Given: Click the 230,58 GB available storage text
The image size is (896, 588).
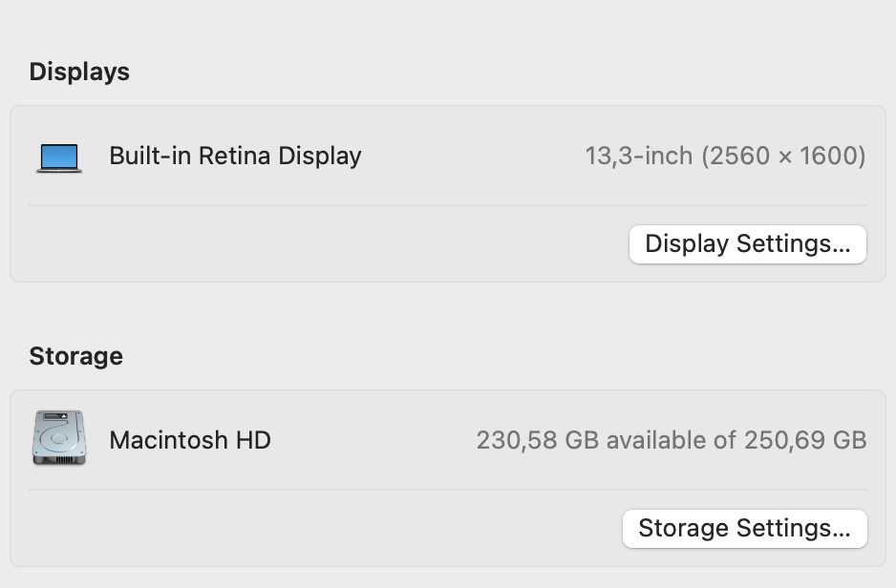Looking at the screenshot, I should [x=672, y=440].
